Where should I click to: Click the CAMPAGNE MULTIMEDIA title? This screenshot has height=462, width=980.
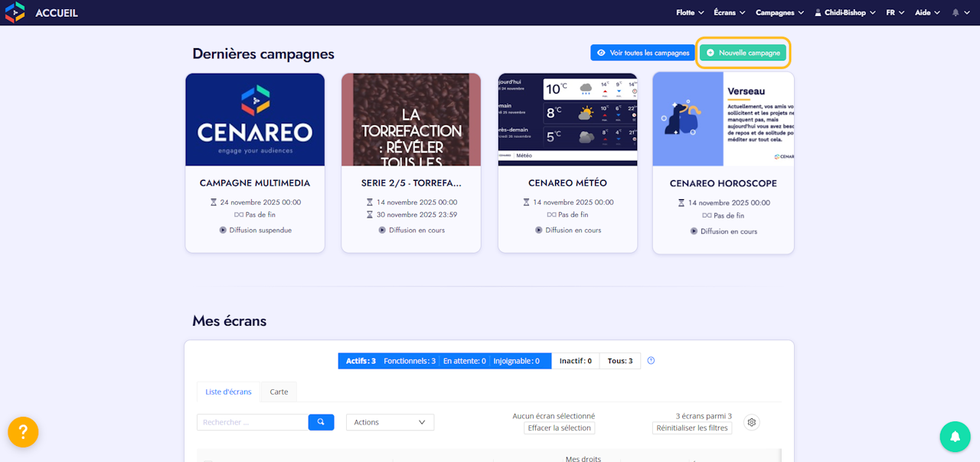[255, 183]
